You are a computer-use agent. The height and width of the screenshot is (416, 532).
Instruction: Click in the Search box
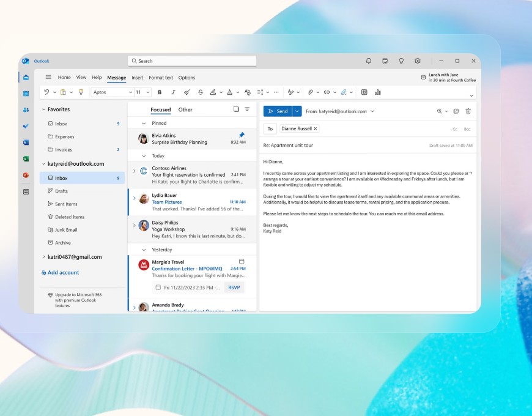tap(192, 61)
